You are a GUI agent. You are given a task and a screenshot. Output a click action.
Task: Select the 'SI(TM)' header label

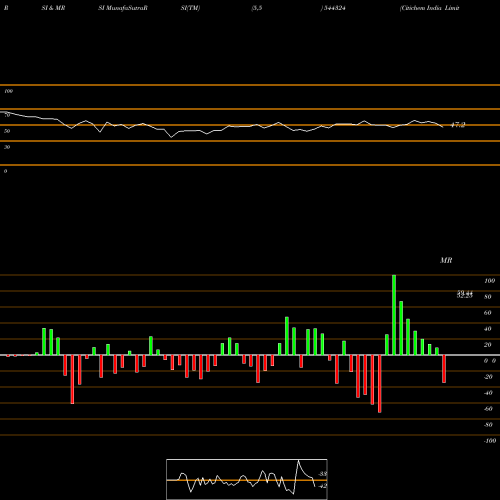(x=190, y=8)
